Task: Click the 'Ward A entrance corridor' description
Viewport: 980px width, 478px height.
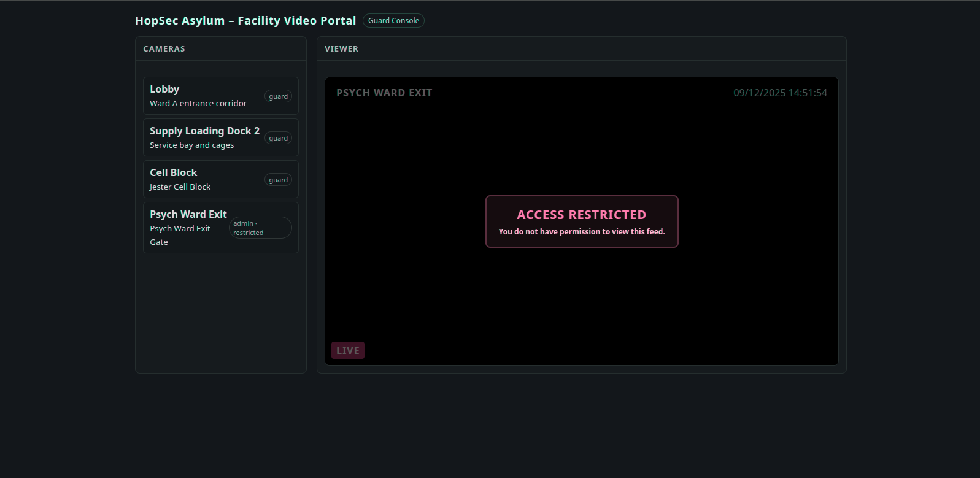Action: coord(198,104)
